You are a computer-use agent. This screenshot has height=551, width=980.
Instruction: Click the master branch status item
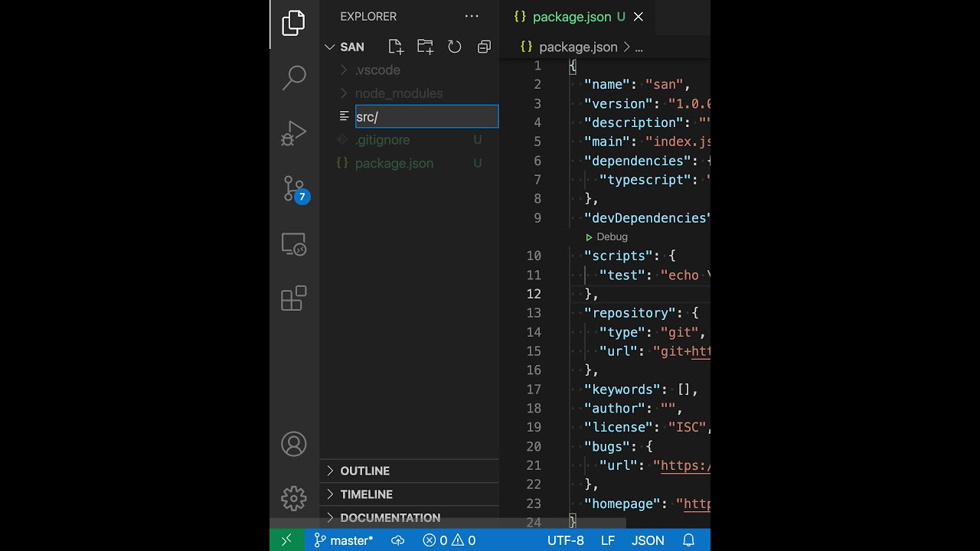(344, 540)
